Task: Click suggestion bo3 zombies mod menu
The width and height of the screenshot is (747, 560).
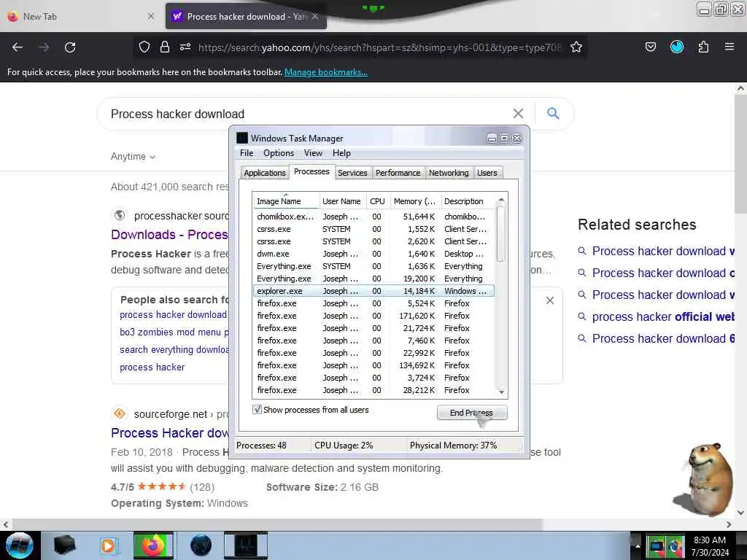Action: (x=174, y=332)
